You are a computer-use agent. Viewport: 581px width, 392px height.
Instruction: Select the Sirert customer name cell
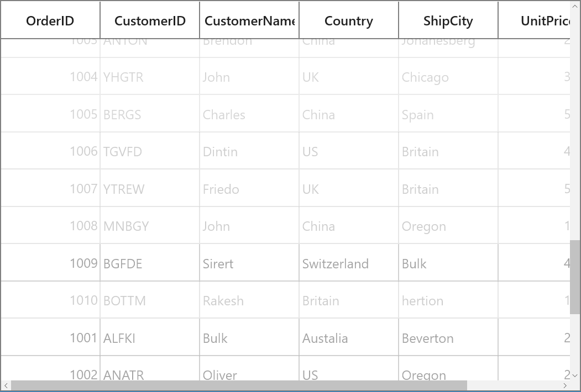click(x=249, y=262)
